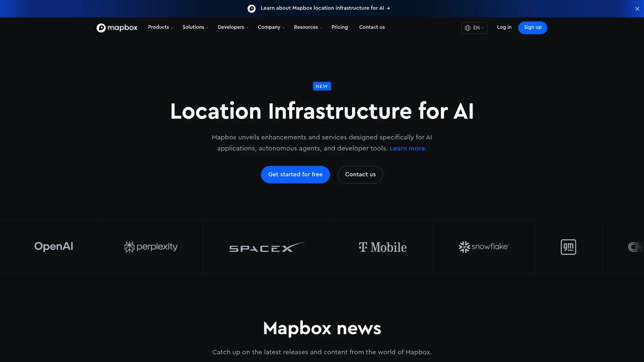This screenshot has width=644, height=362.
Task: Open the Company dropdown menu
Action: (x=271, y=27)
